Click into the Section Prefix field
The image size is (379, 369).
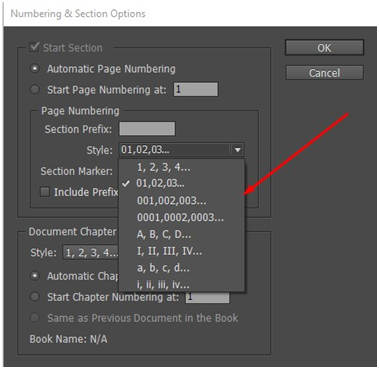click(147, 129)
